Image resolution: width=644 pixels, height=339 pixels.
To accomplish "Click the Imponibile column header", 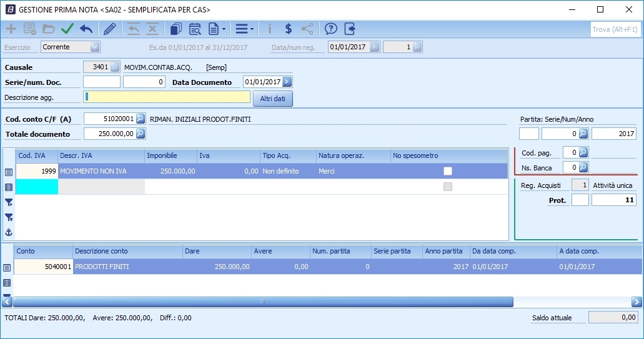I will point(171,155).
